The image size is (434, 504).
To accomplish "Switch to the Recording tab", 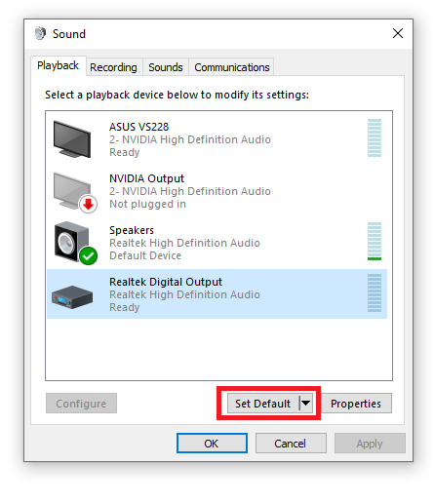I will pos(113,67).
